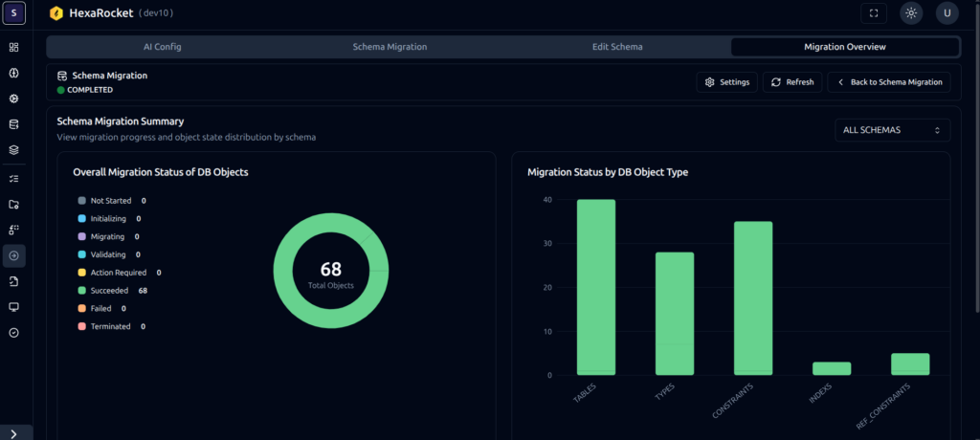Toggle the light/dark theme sun button
This screenshot has width=980, height=440.
[911, 13]
